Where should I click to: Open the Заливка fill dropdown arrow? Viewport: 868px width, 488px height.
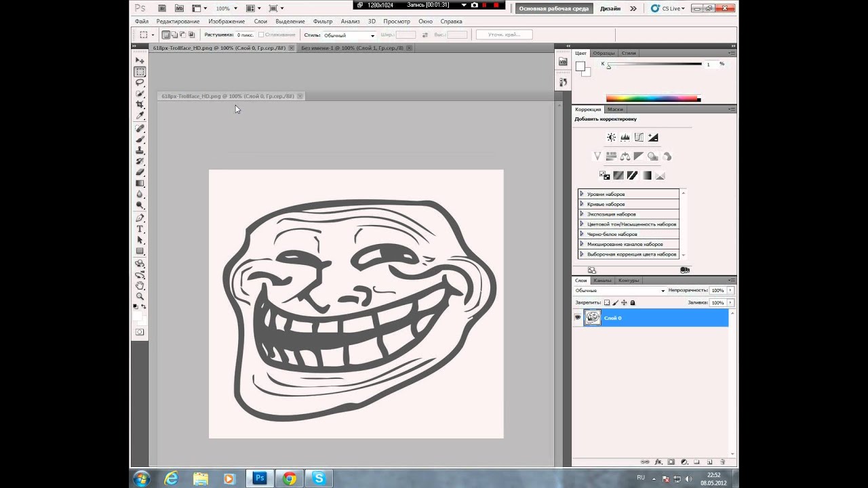[x=730, y=302]
